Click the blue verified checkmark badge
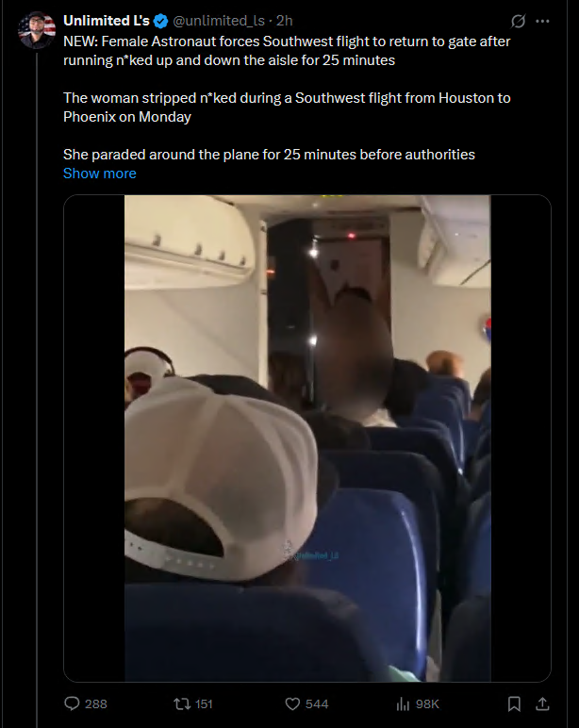The height and width of the screenshot is (728, 579). 160,21
